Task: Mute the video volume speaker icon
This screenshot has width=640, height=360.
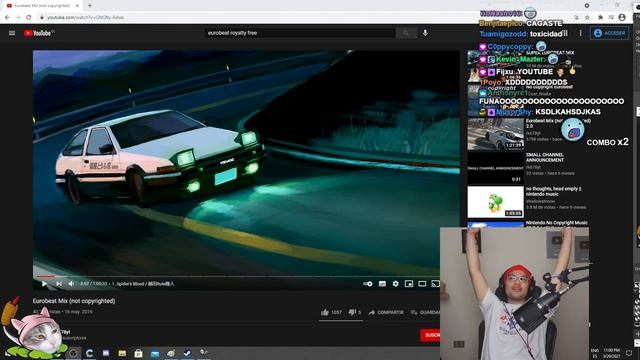Action: coord(71,284)
